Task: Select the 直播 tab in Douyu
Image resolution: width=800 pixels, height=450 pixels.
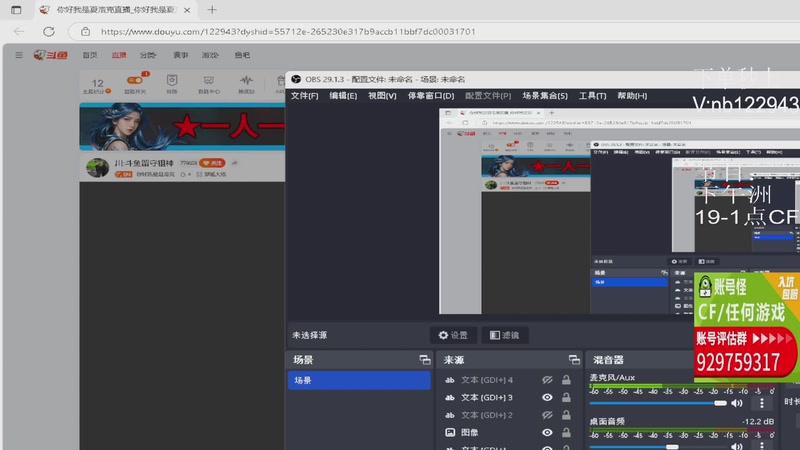Action: click(x=119, y=55)
